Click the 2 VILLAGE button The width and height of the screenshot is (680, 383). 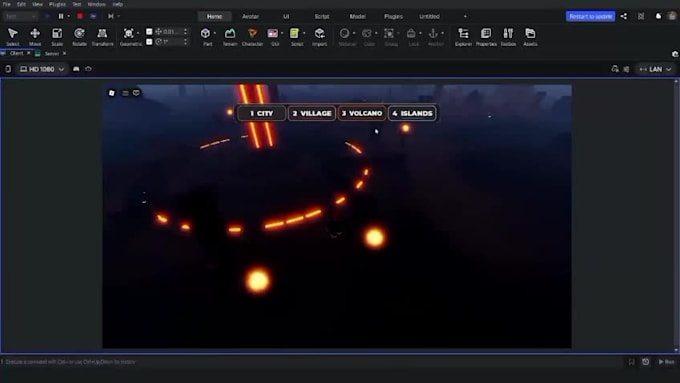[312, 113]
